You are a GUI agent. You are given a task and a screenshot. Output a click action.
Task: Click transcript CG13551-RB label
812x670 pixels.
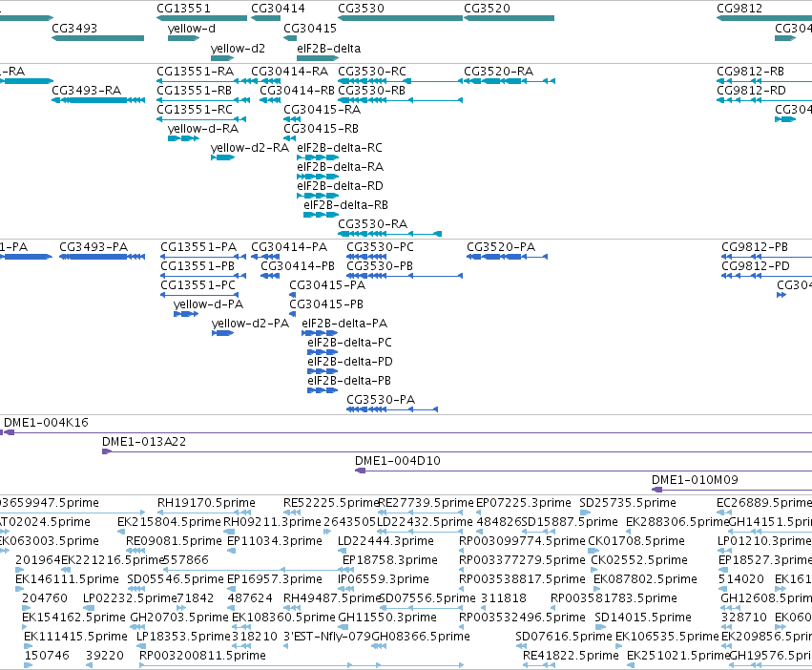coord(195,91)
